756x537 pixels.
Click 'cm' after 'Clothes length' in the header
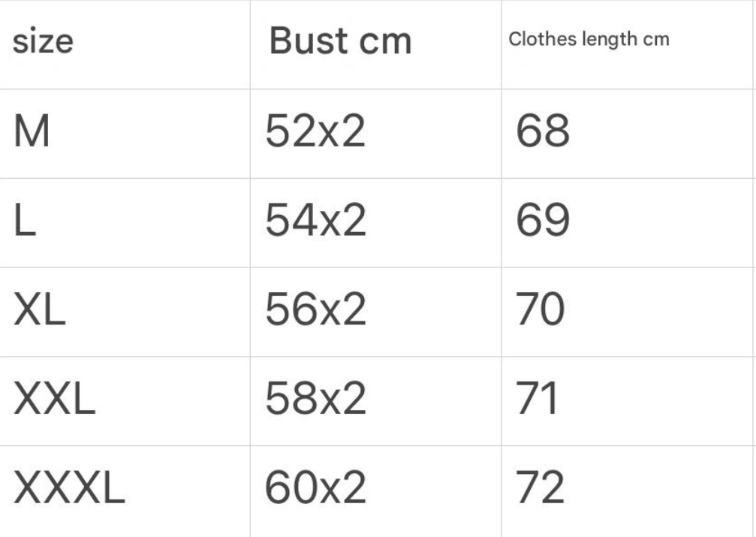pyautogui.click(x=655, y=40)
